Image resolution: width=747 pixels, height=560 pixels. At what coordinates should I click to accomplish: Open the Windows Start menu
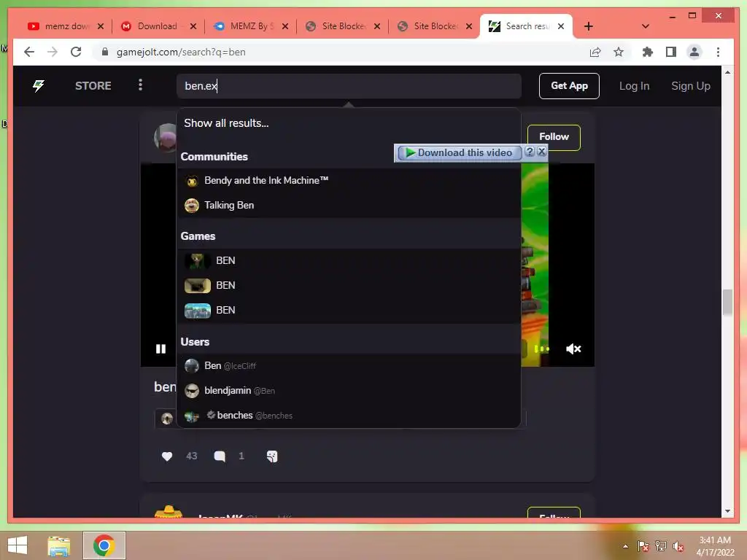(18, 545)
